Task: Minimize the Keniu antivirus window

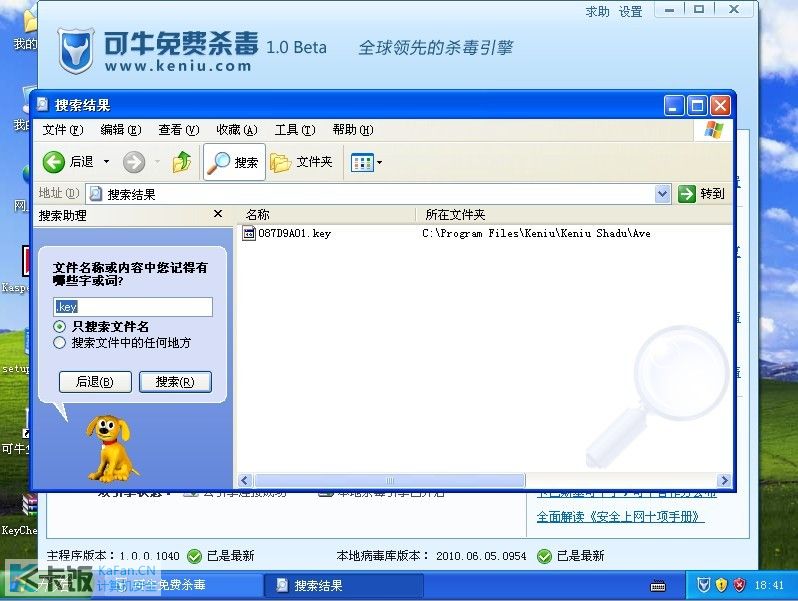Action: pos(670,10)
